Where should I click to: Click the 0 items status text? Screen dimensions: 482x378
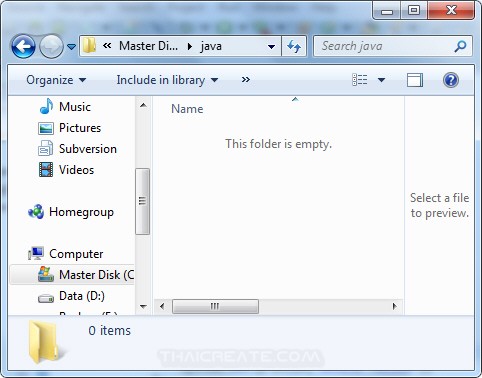tap(110, 331)
